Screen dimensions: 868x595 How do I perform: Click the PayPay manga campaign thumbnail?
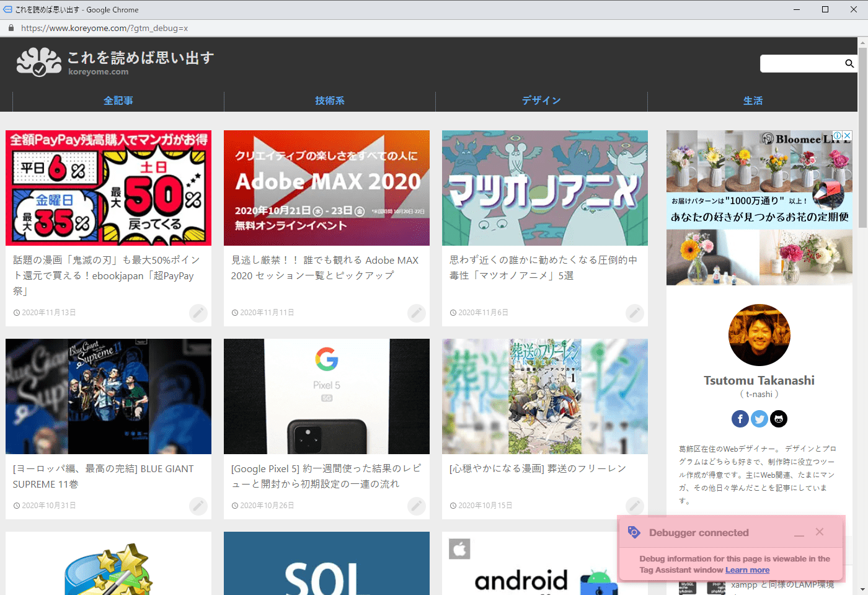(108, 188)
